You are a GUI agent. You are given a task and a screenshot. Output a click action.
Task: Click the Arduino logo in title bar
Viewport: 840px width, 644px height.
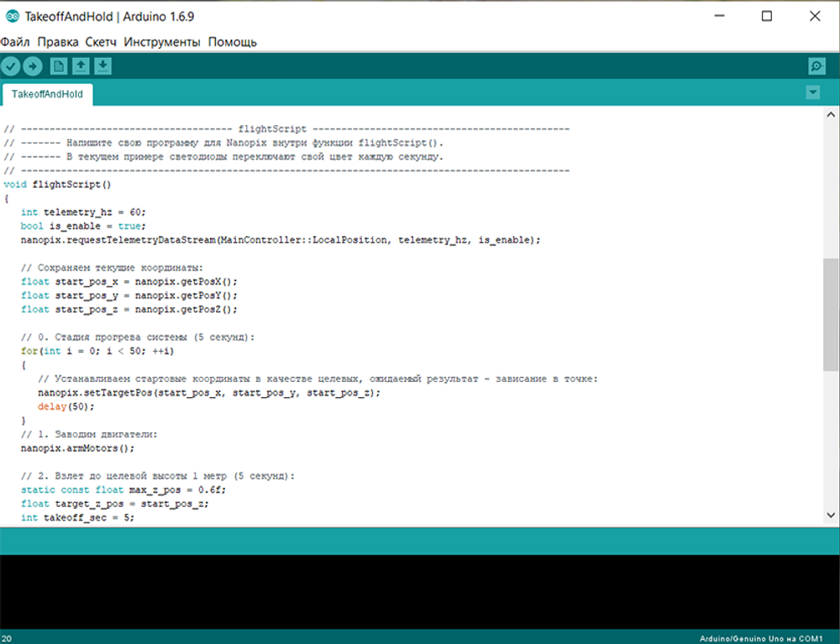tap(13, 16)
